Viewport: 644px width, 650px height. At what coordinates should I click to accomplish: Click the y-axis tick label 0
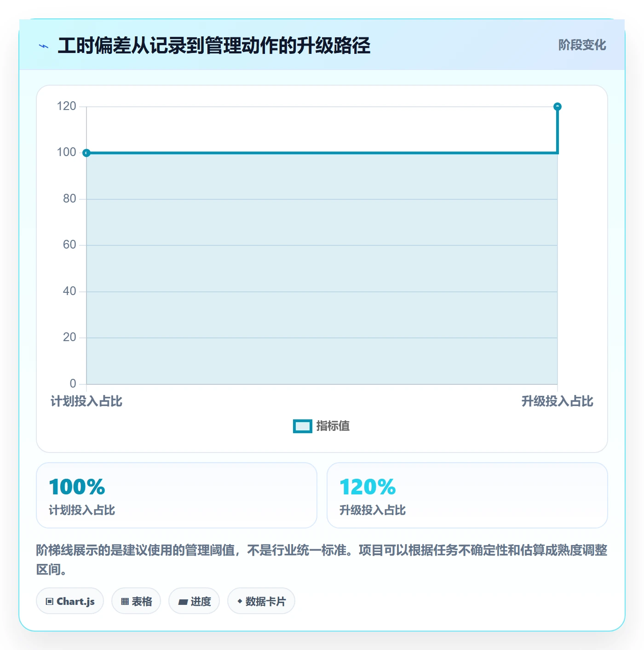coord(73,384)
